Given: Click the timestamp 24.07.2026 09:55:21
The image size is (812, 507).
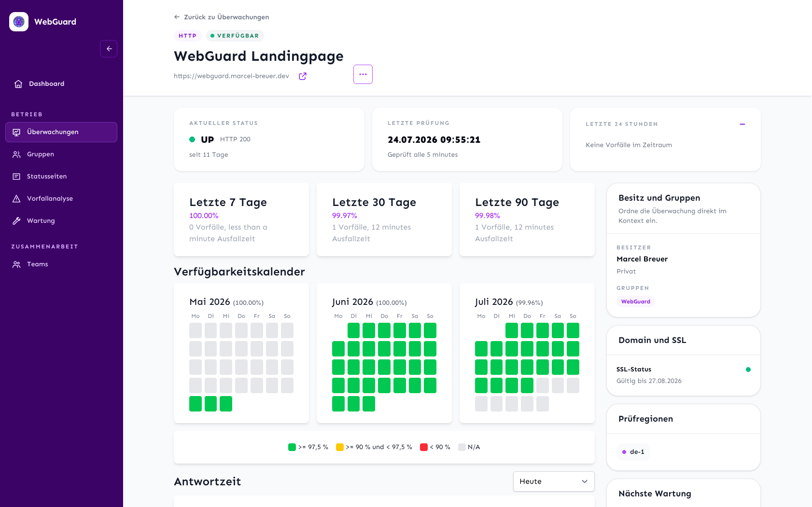Looking at the screenshot, I should pos(434,140).
